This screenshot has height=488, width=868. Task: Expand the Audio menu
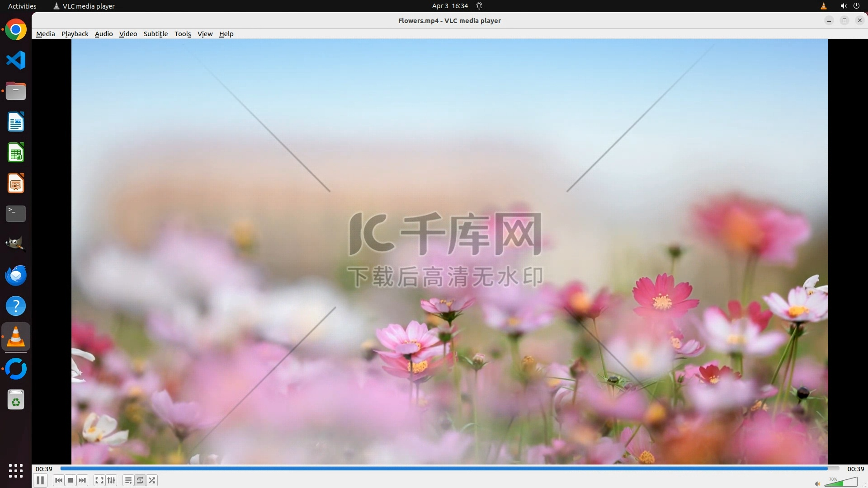click(x=104, y=34)
